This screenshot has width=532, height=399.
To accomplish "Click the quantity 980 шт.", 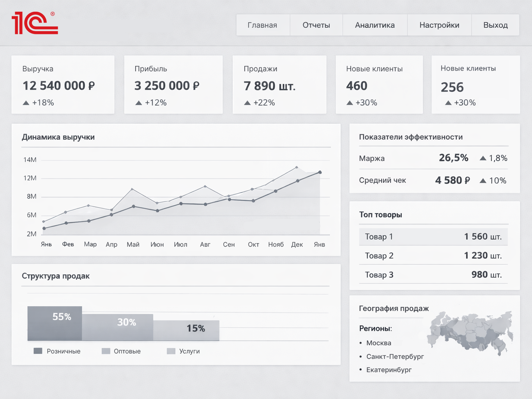I will click(x=487, y=275).
